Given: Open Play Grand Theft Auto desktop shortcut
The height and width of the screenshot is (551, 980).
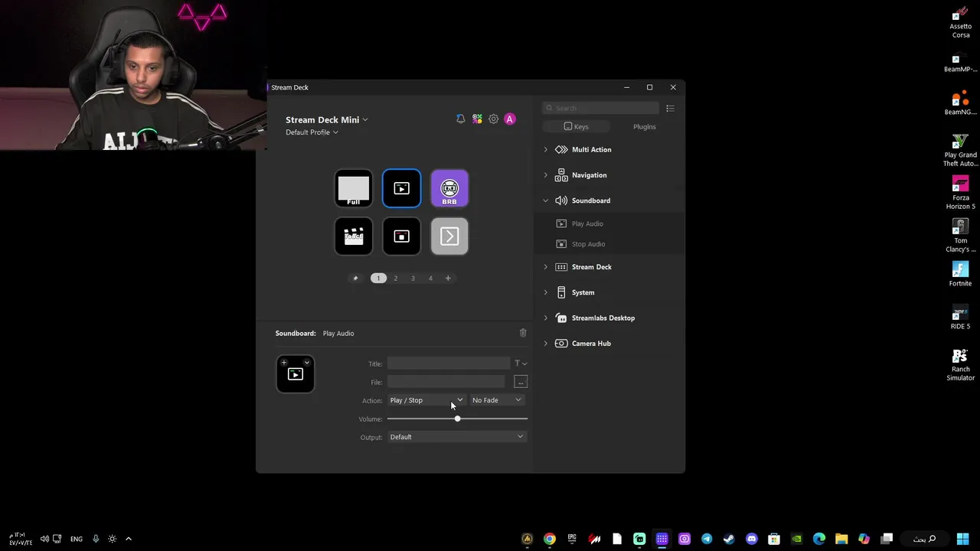Looking at the screenshot, I should (960, 151).
